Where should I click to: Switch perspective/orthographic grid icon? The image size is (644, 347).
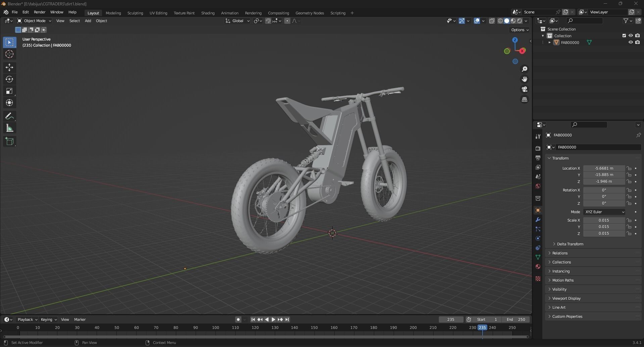[524, 100]
